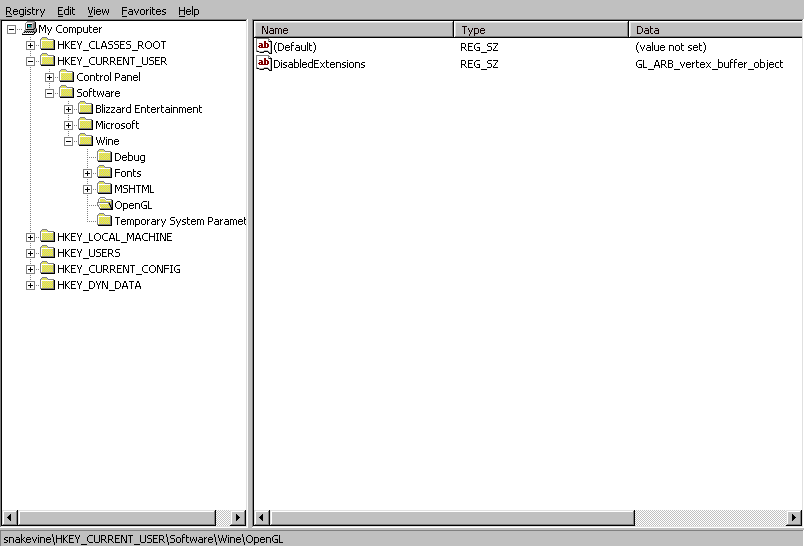Collapse the Wine key branch

pyautogui.click(x=68, y=141)
